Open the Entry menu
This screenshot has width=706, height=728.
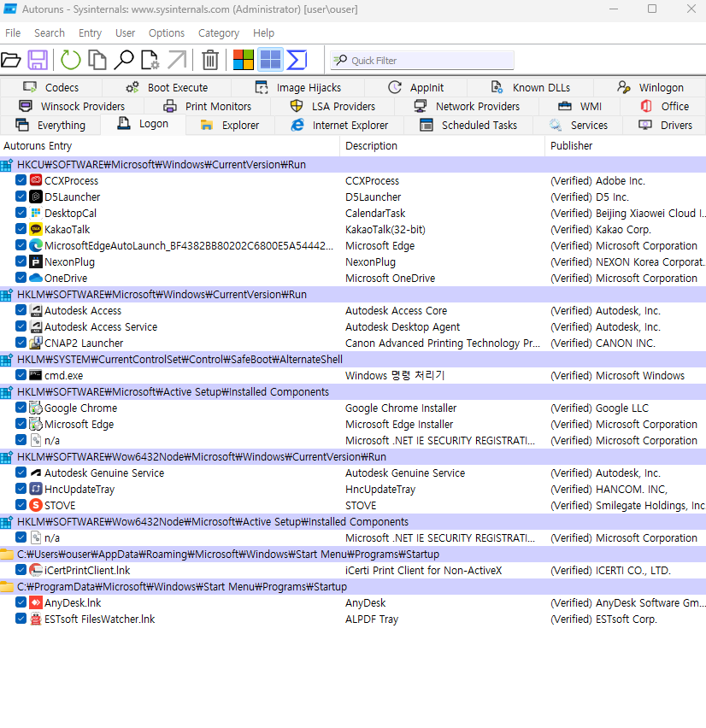click(x=90, y=33)
